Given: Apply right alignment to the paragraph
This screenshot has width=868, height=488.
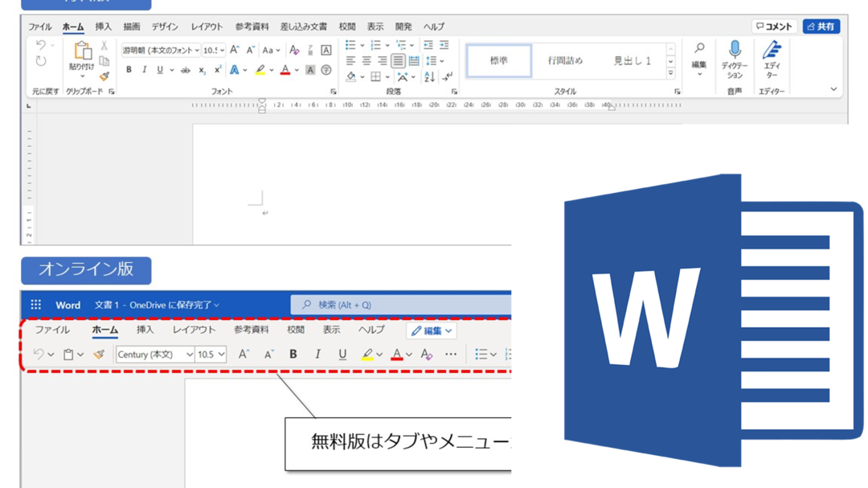Looking at the screenshot, I should [x=383, y=60].
